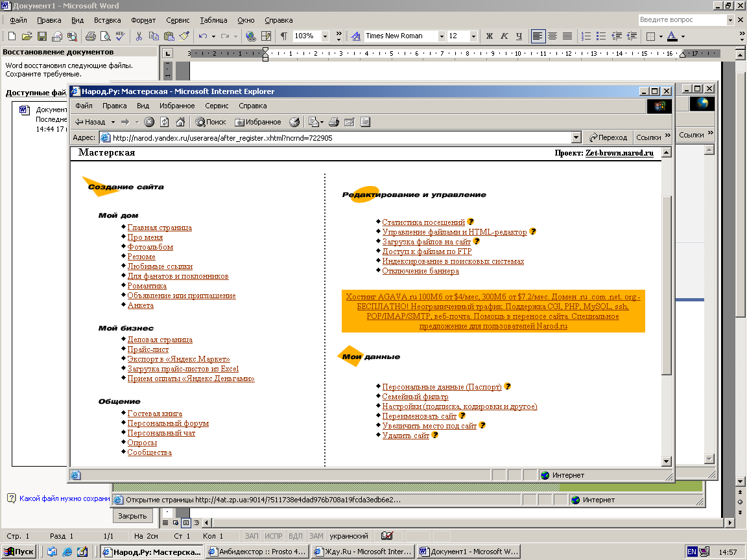
Task: Go to the IE home page
Action: click(x=180, y=122)
